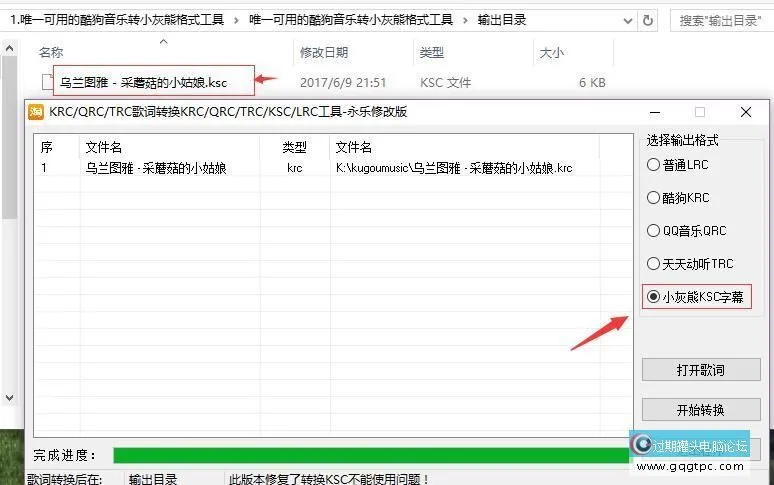This screenshot has height=485, width=774.
Task: Select file 乌兰图雅 - 采蘑菇的小姑娘.ksc in Explorer
Action: (143, 82)
